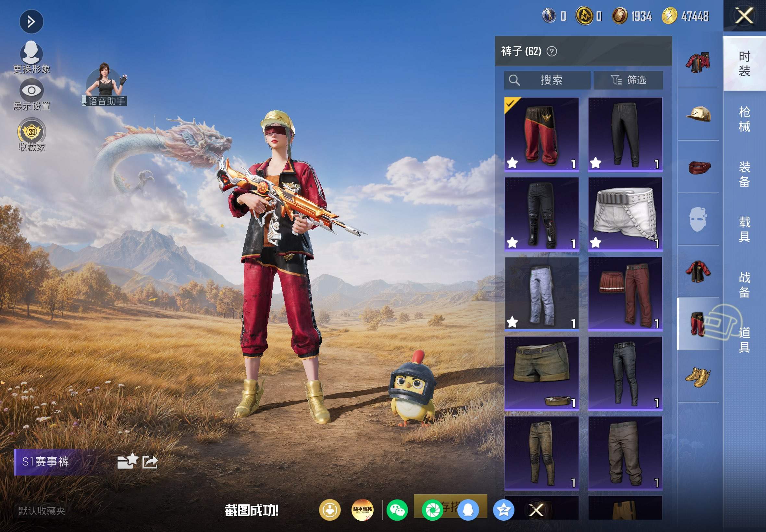
Task: Dismiss the screenshot share bar X
Action: pos(537,510)
